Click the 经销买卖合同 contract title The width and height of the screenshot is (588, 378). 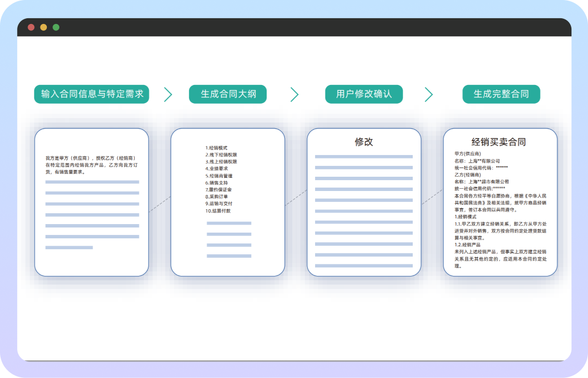point(498,142)
